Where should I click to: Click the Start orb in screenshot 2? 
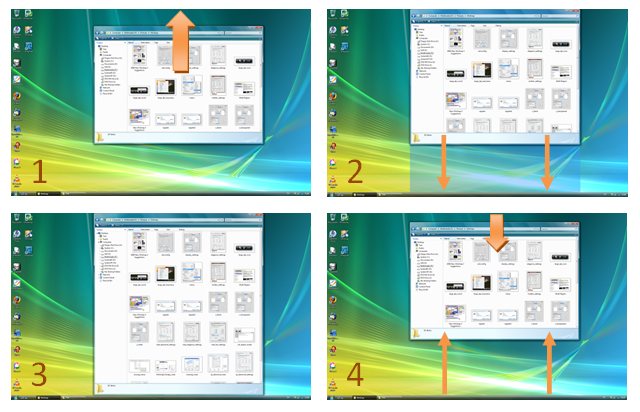[331, 194]
